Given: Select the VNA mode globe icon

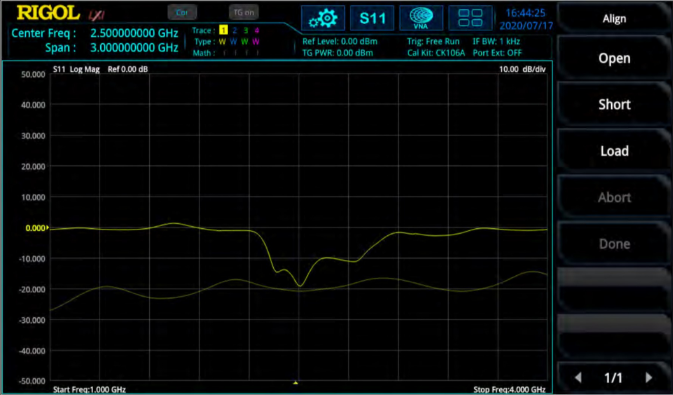Looking at the screenshot, I should point(421,18).
